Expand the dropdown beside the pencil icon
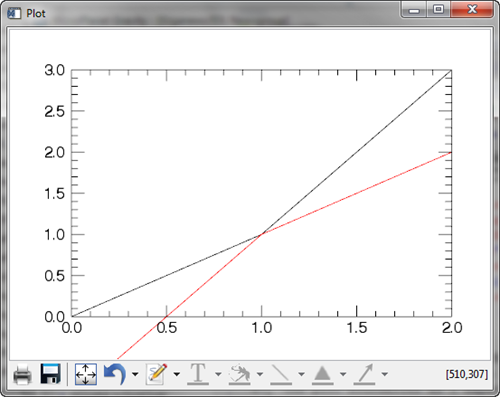 coord(177,374)
